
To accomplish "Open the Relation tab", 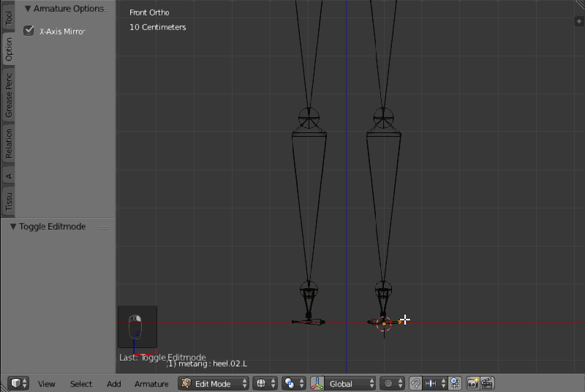I will tap(9, 143).
